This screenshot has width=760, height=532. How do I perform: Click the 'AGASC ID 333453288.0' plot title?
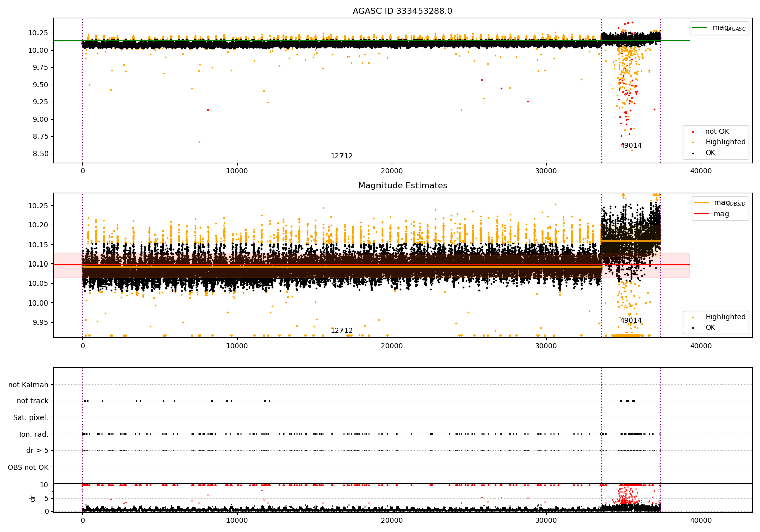402,11
